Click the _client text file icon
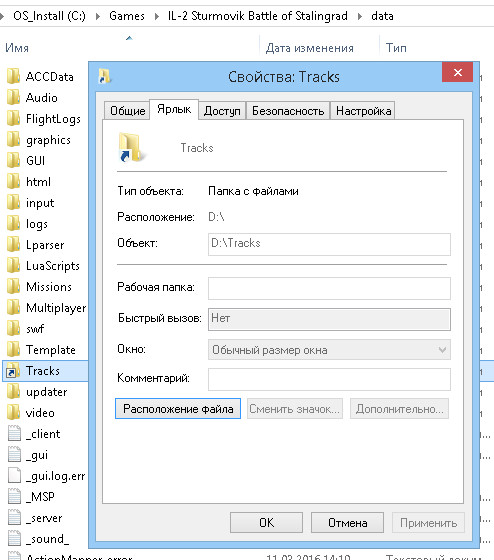Viewport: 494px width, 560px height. [14, 434]
